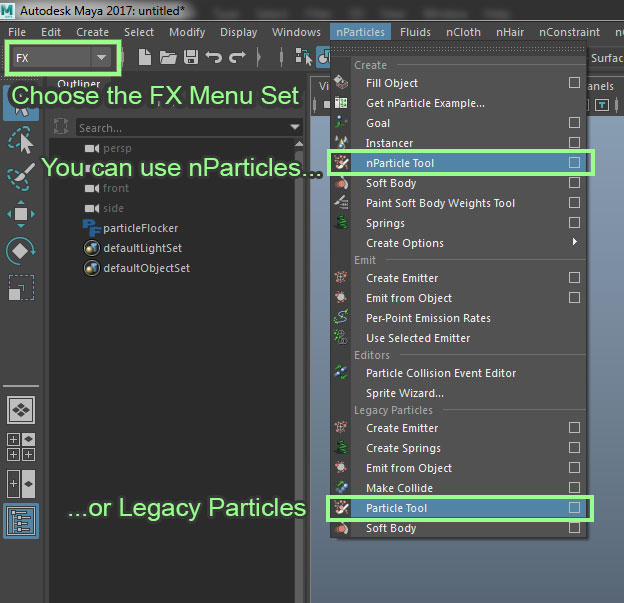Open the Display menu

(x=238, y=32)
